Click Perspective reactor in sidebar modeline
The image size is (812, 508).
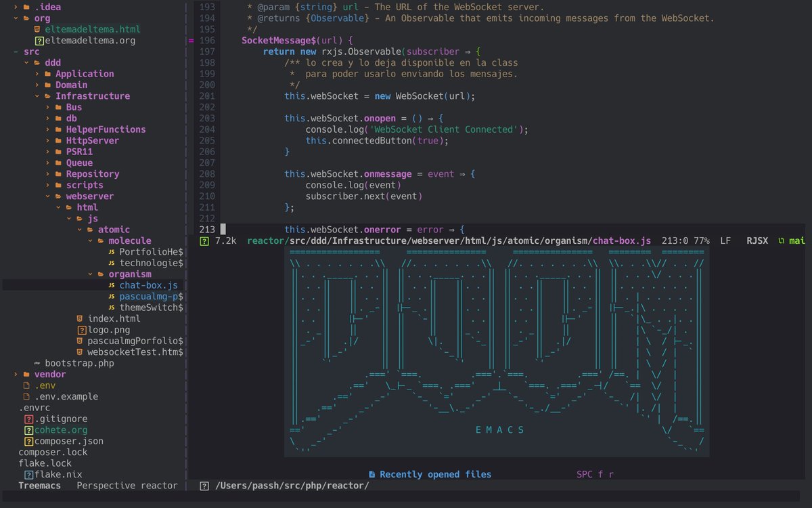(x=127, y=486)
